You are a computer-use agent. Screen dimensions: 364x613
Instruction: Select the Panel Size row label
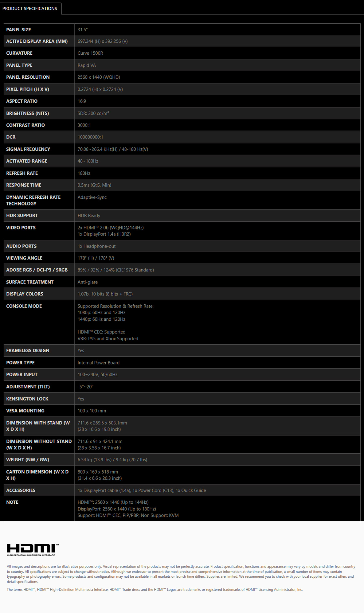pos(18,29)
